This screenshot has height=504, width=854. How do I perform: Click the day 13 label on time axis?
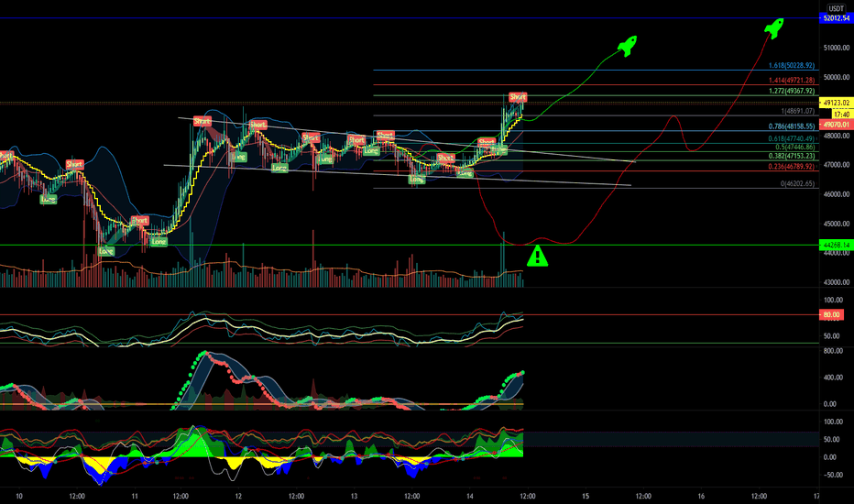click(354, 496)
